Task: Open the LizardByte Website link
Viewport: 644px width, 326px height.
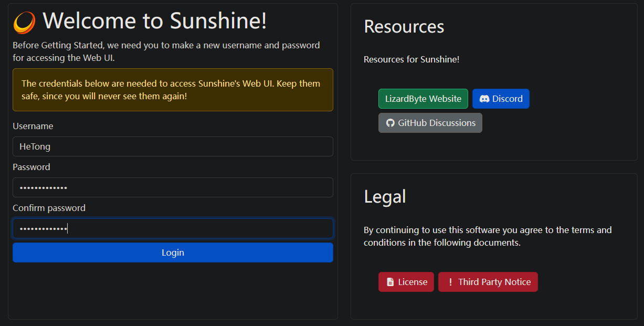Action: 423,99
